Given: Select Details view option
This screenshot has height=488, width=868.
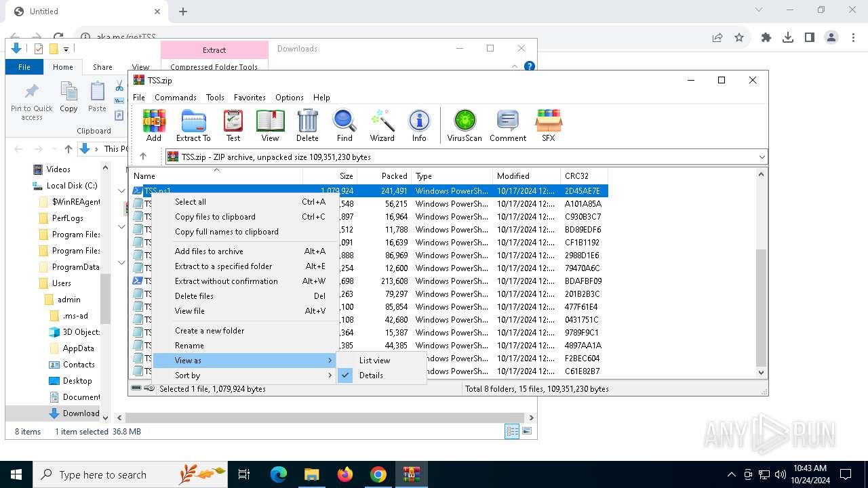Looking at the screenshot, I should coord(381,375).
